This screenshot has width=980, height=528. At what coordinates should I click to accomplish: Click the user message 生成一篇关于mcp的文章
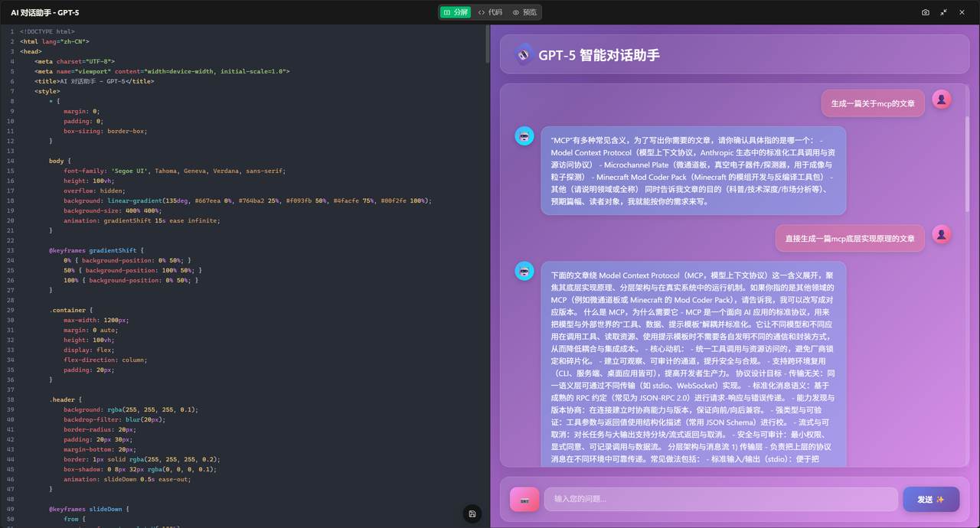873,103
